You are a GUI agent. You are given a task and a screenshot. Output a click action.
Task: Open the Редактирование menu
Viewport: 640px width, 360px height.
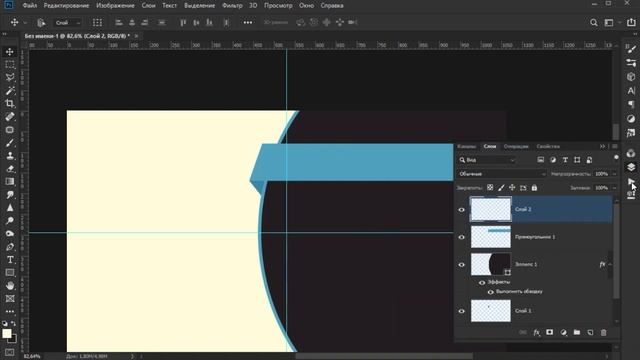[67, 6]
